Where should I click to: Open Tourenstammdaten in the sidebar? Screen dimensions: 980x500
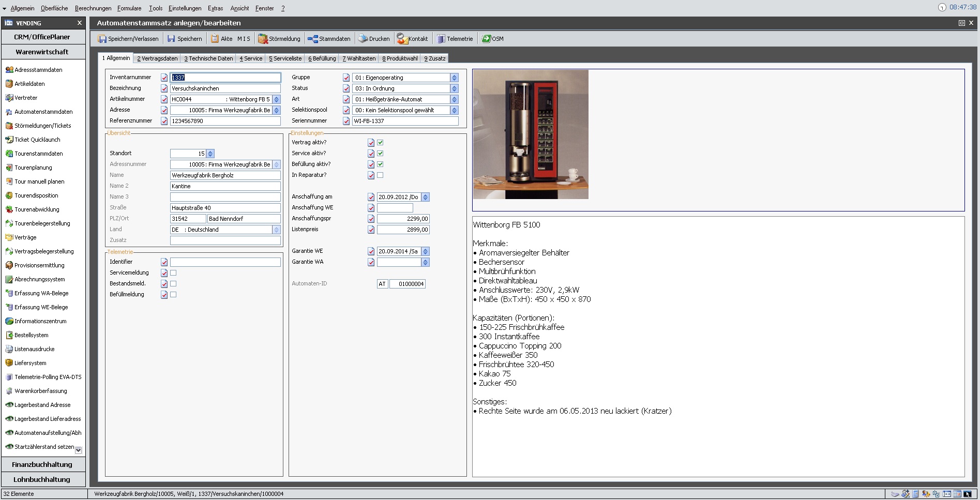[39, 154]
